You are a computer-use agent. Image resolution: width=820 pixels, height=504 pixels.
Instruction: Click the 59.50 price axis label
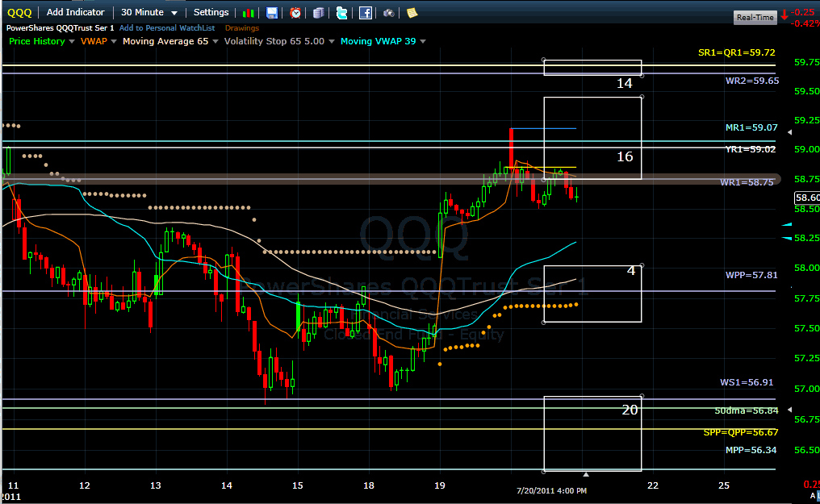[806, 91]
